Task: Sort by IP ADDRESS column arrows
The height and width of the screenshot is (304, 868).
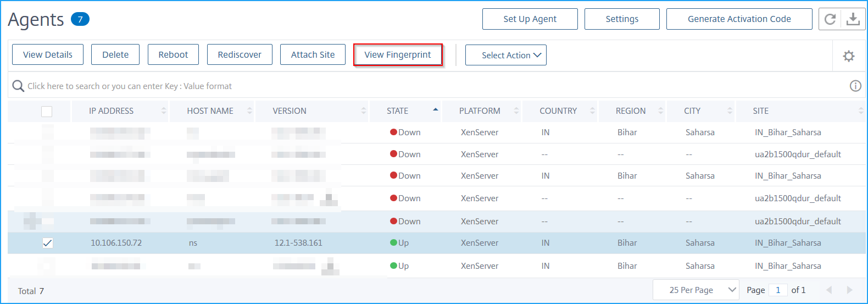Action: click(164, 111)
